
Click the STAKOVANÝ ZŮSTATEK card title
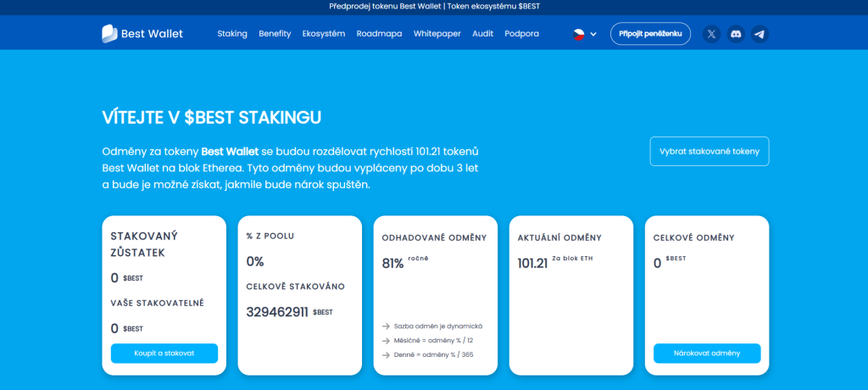click(x=144, y=244)
